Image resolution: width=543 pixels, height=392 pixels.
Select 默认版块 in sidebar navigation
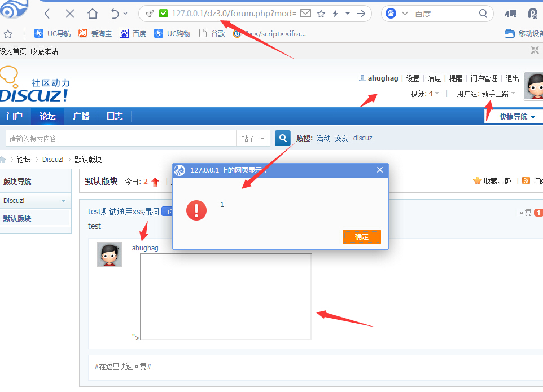coord(17,218)
